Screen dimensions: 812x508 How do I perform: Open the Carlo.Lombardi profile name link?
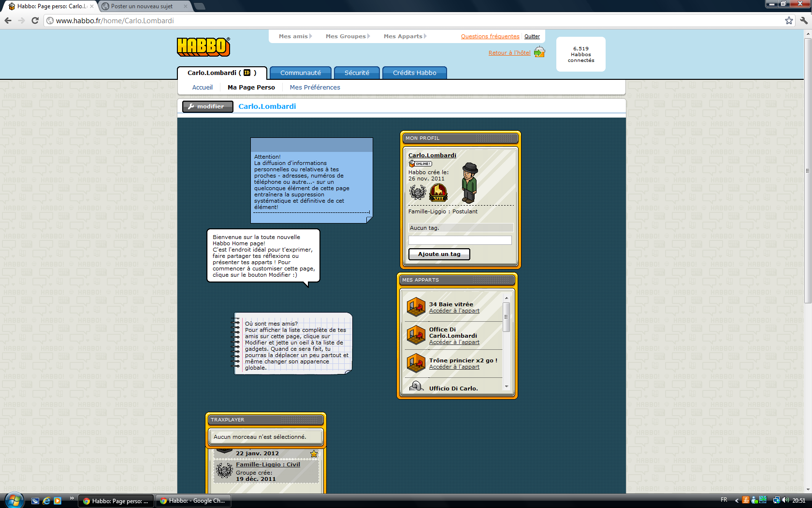coord(432,155)
